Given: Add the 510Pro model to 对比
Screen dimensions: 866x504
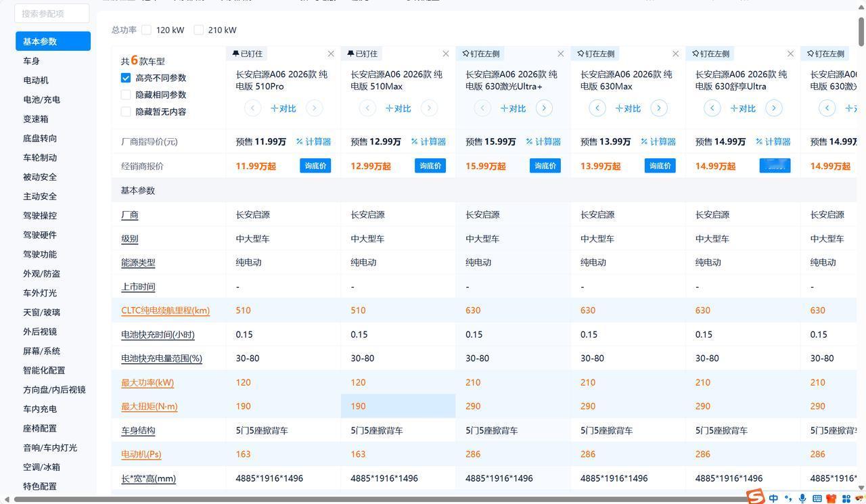Looking at the screenshot, I should tap(283, 108).
